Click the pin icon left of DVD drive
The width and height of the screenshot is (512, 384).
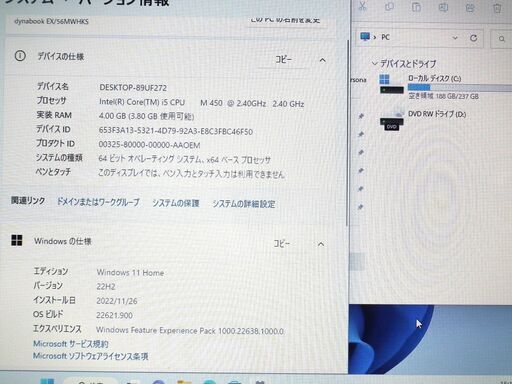361,116
